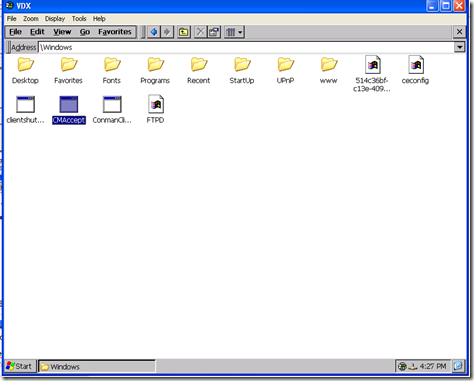Image resolution: width=474 pixels, height=381 pixels.
Task: Minimize the VDX window
Action: coord(432,6)
